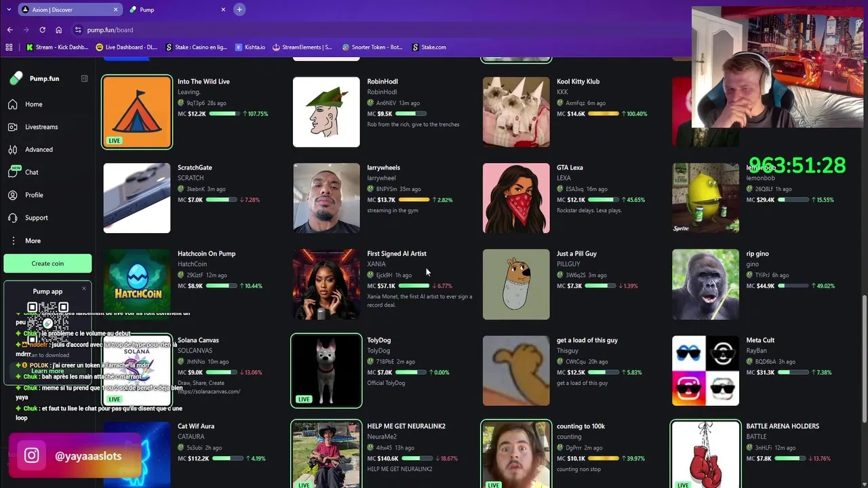This screenshot has width=868, height=488.
Task: Open larrywheels coin thumbnail
Action: 326,198
